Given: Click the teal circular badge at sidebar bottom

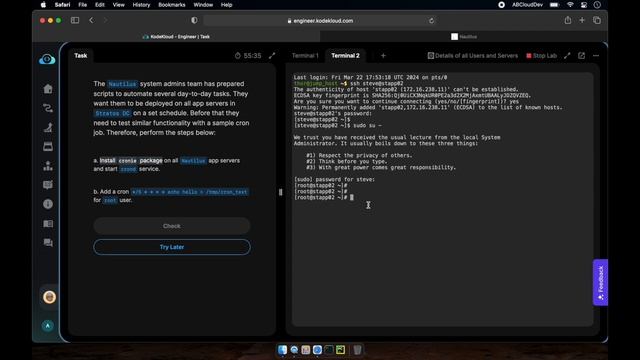Looking at the screenshot, I should pos(48,326).
